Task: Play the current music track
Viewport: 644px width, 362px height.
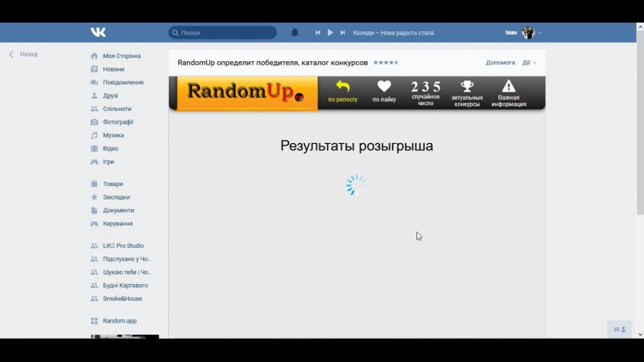Action: 330,33
